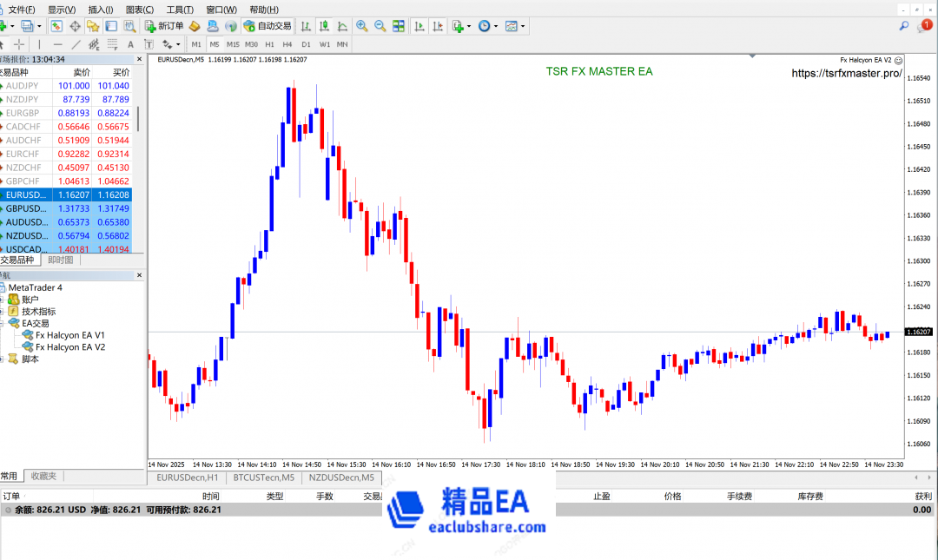Switch chart to H4 timeframe
The width and height of the screenshot is (938, 560).
pos(287,44)
